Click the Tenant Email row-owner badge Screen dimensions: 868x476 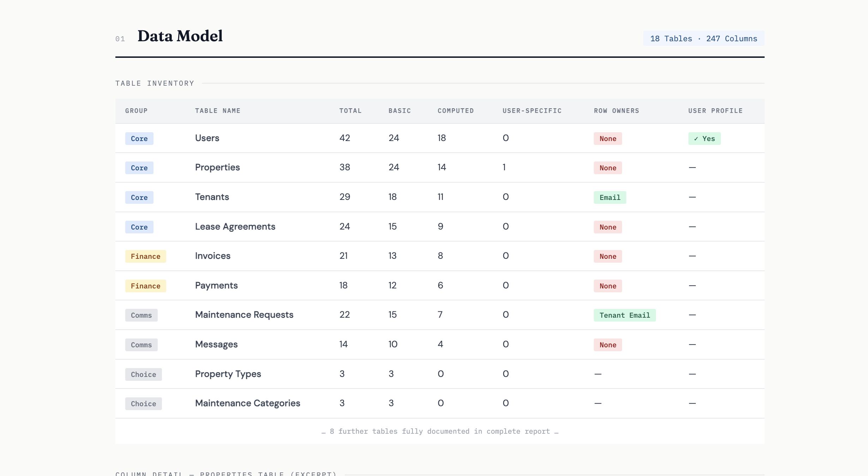(x=624, y=315)
